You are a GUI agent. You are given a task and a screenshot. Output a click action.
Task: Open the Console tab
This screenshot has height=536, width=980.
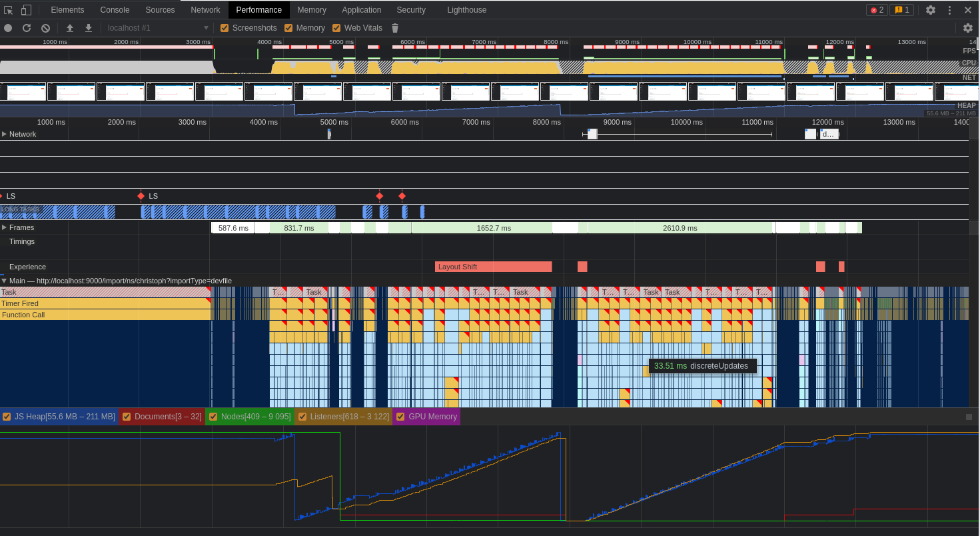pyautogui.click(x=115, y=10)
